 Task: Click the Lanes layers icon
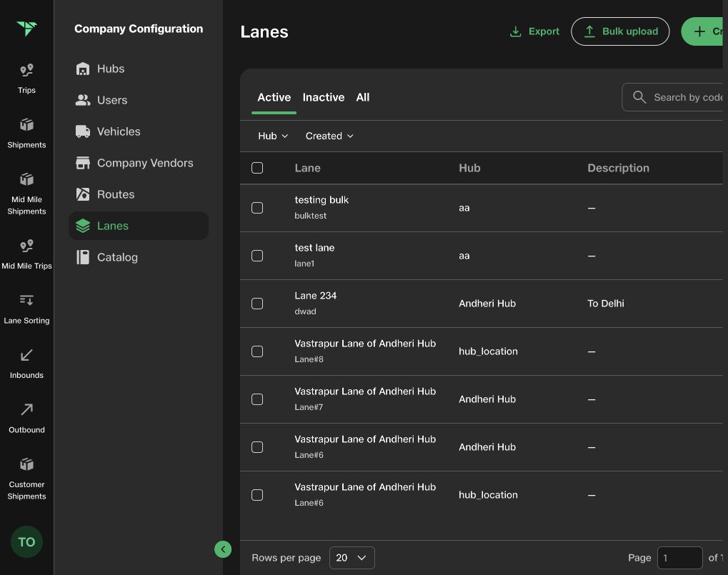tap(83, 226)
